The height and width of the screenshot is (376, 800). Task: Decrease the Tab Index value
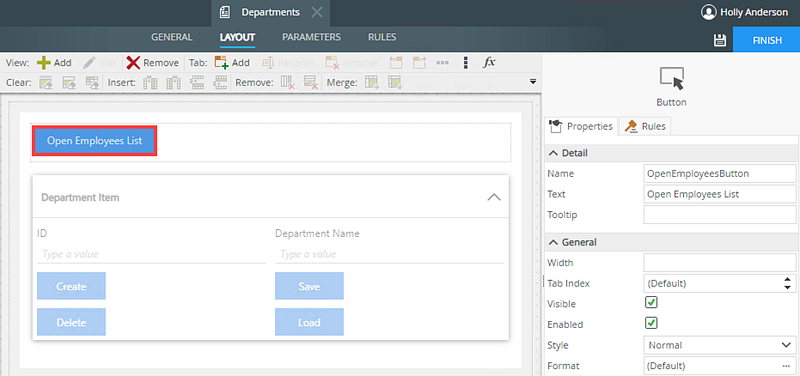point(787,287)
